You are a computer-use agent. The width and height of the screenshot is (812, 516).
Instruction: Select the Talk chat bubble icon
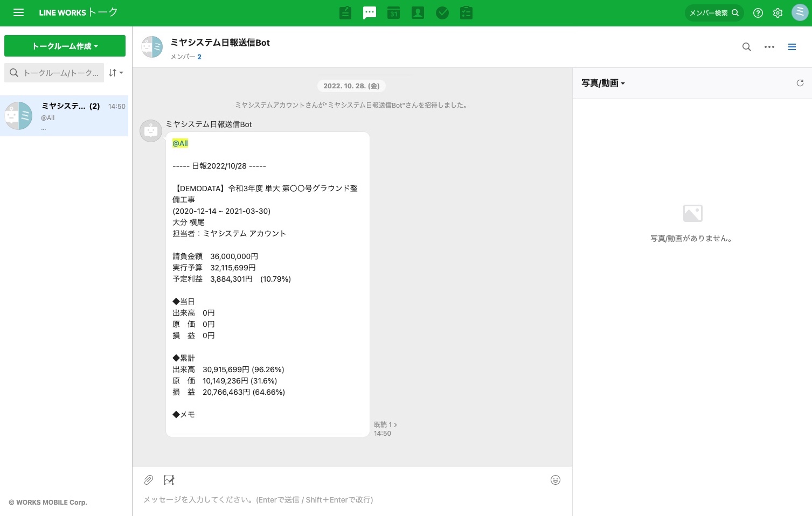370,13
